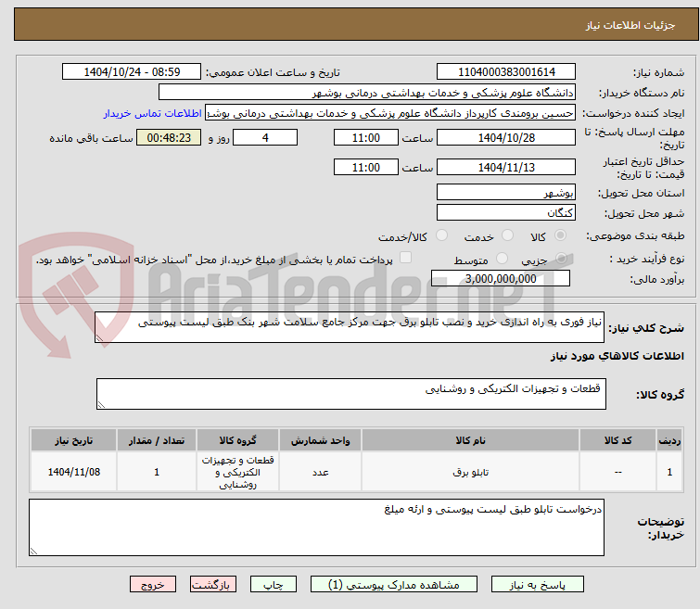
Task: Click the remaining days field showing 4
Action: point(265,137)
